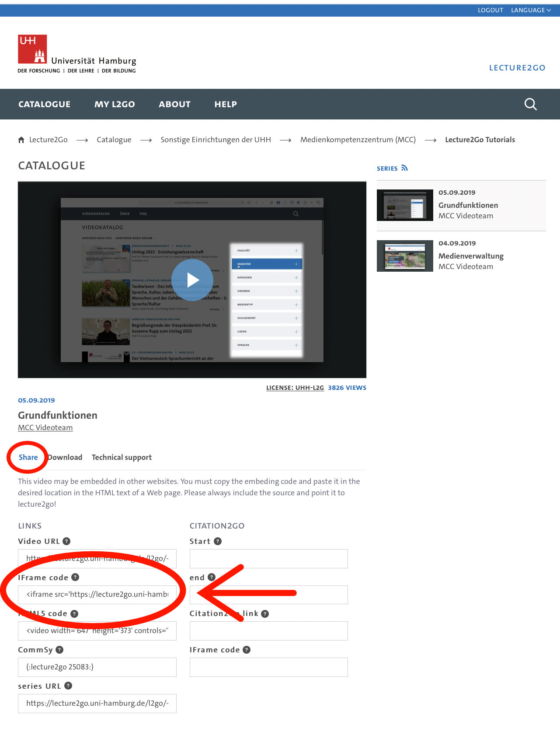The image size is (560, 732).
Task: Show help for series URL
Action: pos(68,686)
